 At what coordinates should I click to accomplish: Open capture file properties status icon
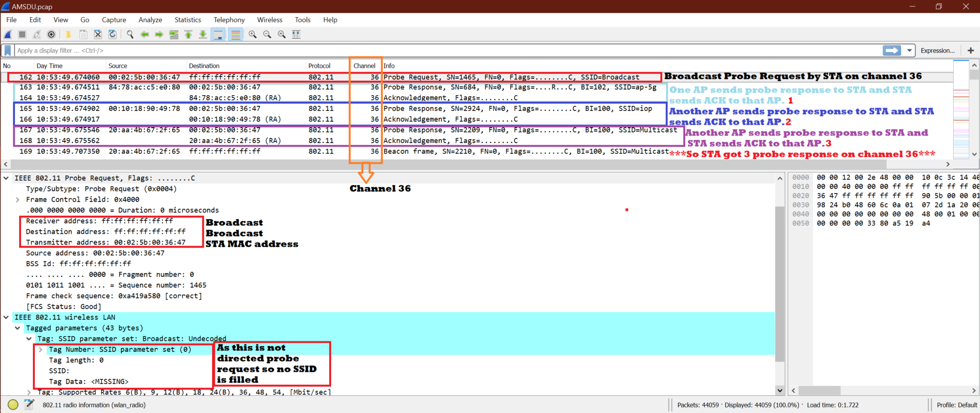29,405
